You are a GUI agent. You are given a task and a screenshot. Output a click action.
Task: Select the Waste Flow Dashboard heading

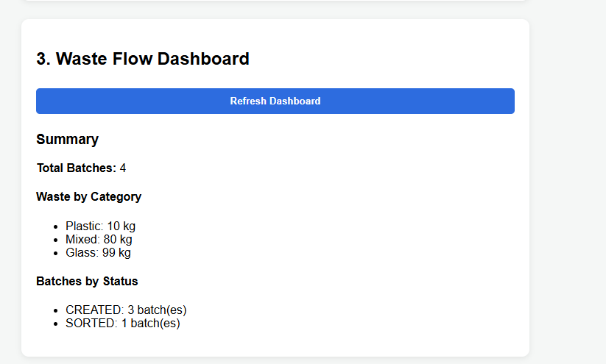[x=143, y=59]
